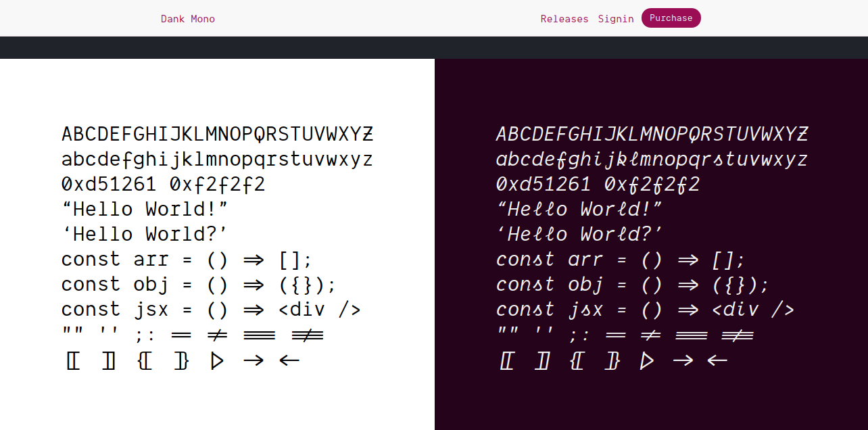The image size is (868, 430).
Task: Click the right arrow ligature on dark panel
Action: pyautogui.click(x=683, y=360)
